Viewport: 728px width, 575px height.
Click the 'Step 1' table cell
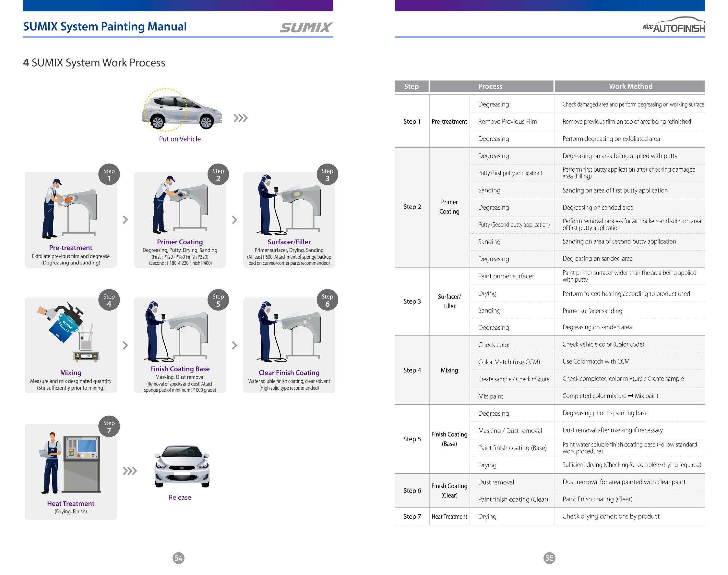[x=412, y=122]
